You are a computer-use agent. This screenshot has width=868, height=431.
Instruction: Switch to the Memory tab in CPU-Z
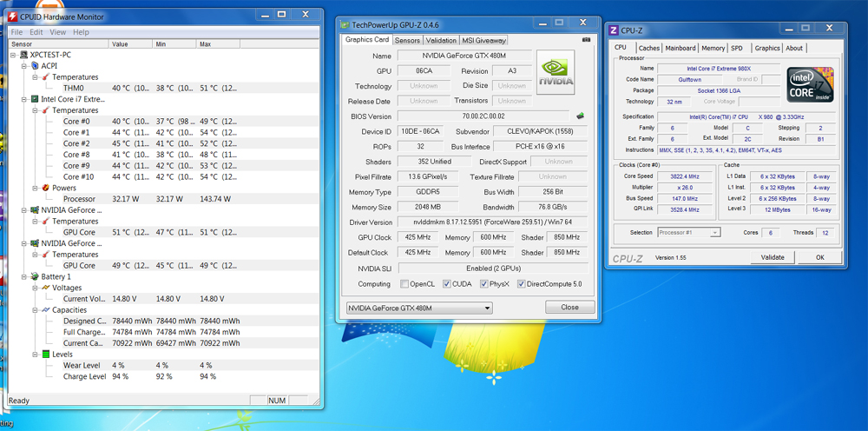click(713, 48)
